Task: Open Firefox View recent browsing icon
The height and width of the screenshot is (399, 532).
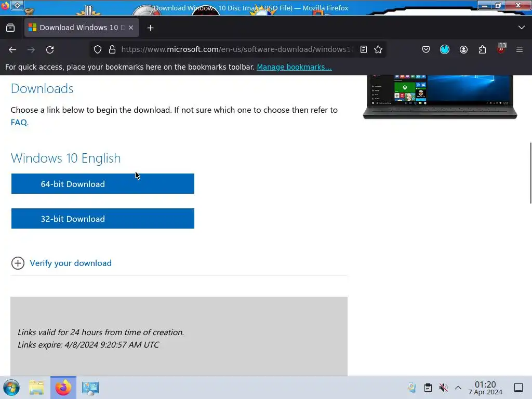Action: [10, 28]
